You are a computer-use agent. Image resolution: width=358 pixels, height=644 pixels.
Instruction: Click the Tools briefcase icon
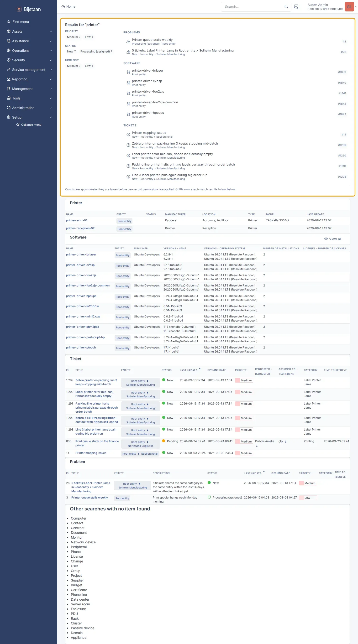(x=9, y=98)
